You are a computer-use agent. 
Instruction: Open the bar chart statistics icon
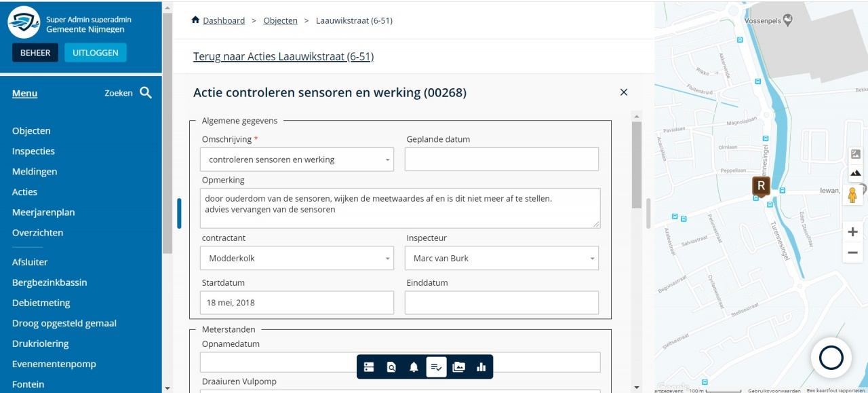[481, 367]
